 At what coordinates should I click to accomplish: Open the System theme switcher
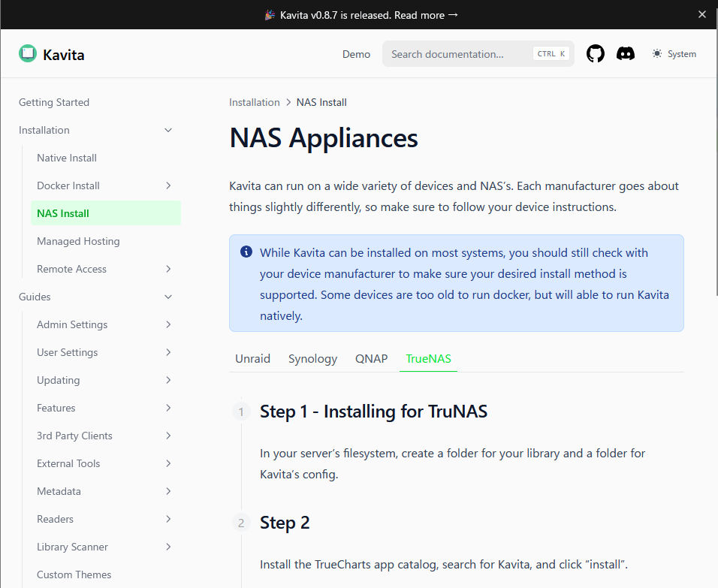pos(674,54)
